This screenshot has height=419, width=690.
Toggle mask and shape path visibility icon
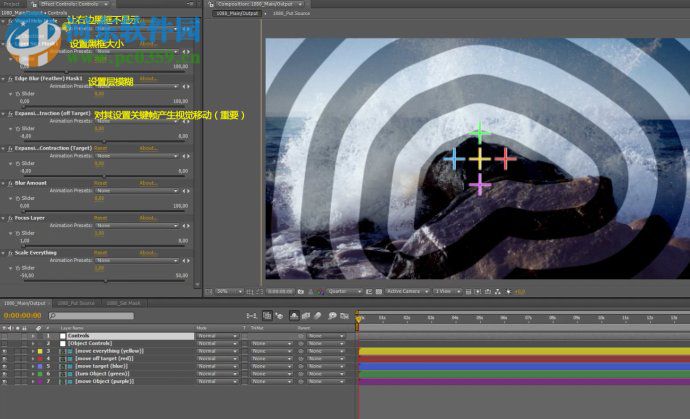coord(260,291)
